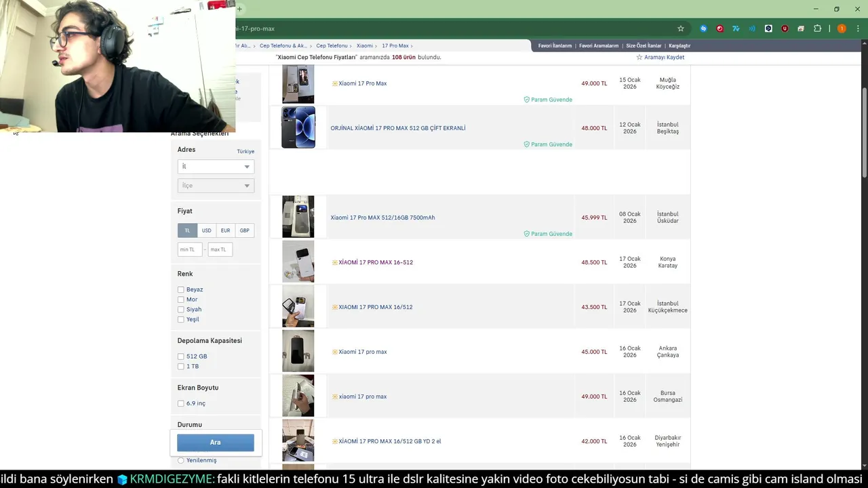Click Param Güvende badge on 49.000 TL Muğla listing
This screenshot has height=488, width=868.
[x=548, y=100]
